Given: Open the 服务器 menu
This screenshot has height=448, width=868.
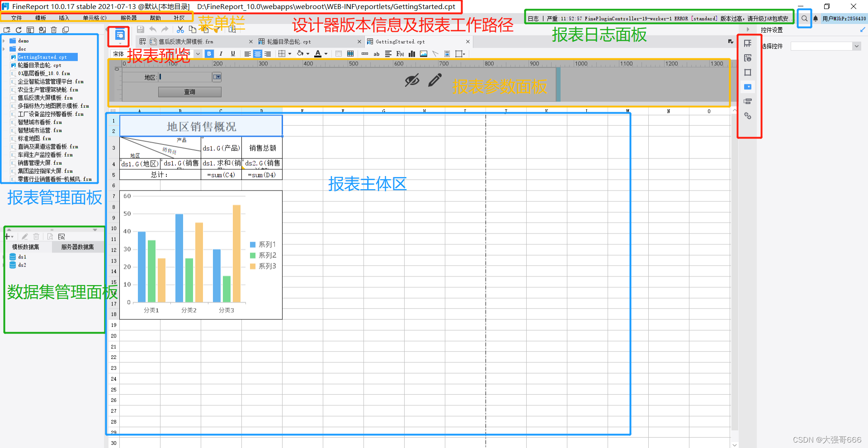Looking at the screenshot, I should 129,18.
